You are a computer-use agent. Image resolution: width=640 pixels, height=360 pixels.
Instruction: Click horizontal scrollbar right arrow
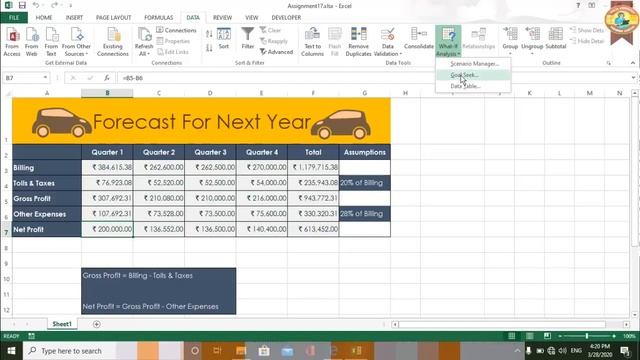(x=626, y=324)
